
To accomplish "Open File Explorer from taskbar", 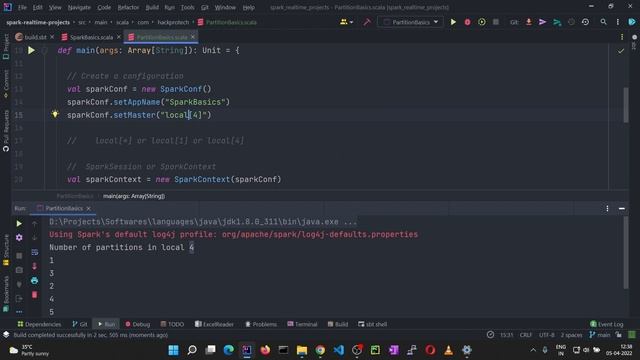I will pyautogui.click(x=302, y=350).
